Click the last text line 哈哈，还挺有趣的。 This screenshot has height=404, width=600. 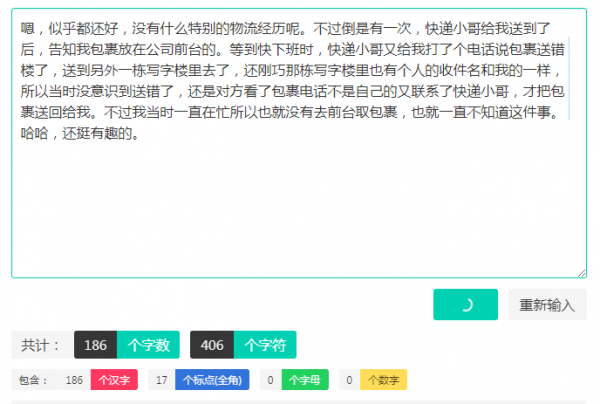pos(80,133)
